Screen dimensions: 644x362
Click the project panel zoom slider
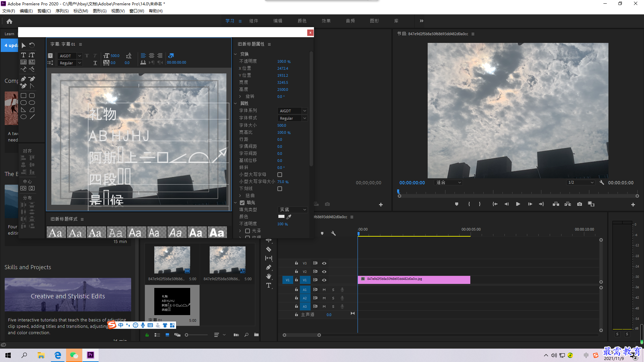click(x=197, y=335)
